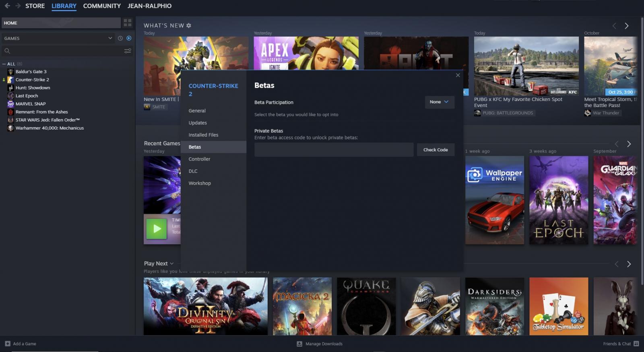Click the green play button thumbnail
The height and width of the screenshot is (352, 644).
coord(157,229)
